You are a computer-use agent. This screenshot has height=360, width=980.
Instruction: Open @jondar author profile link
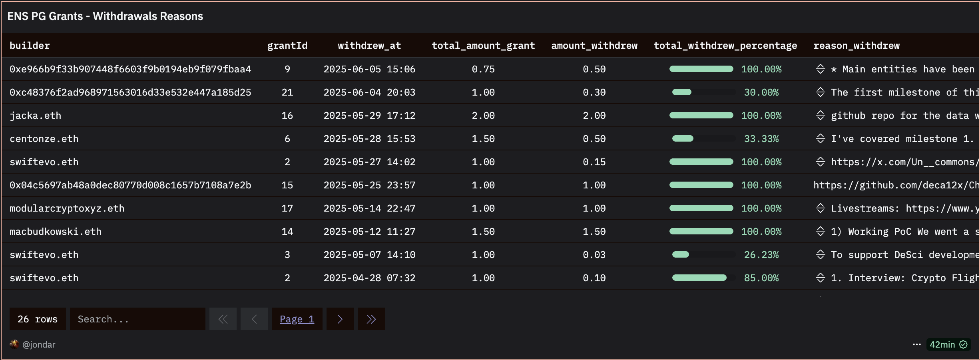(x=39, y=344)
